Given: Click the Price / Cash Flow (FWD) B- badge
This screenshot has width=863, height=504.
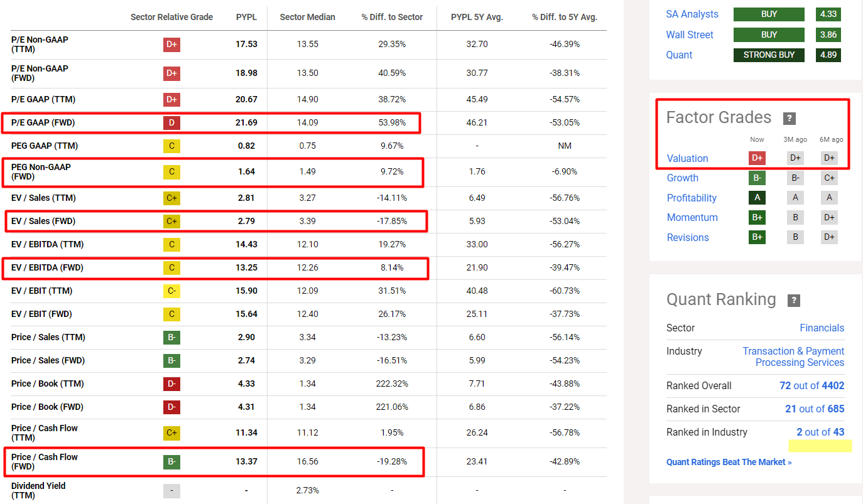Looking at the screenshot, I should tap(171, 462).
